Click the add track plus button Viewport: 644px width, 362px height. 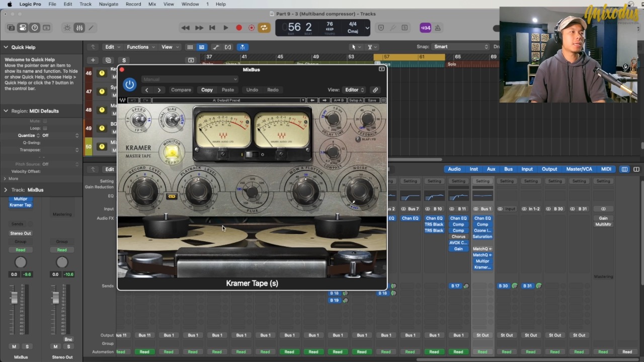click(93, 60)
